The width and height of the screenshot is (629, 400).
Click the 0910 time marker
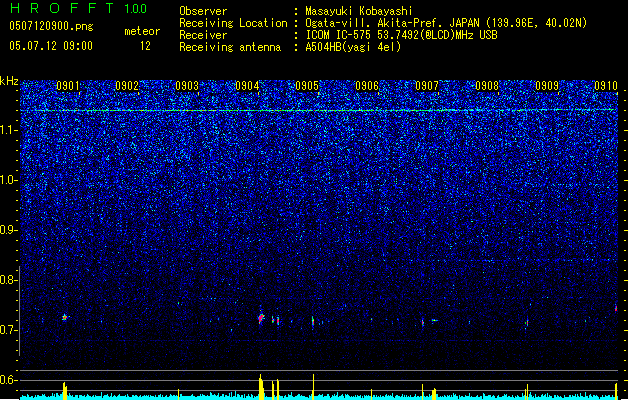point(606,86)
